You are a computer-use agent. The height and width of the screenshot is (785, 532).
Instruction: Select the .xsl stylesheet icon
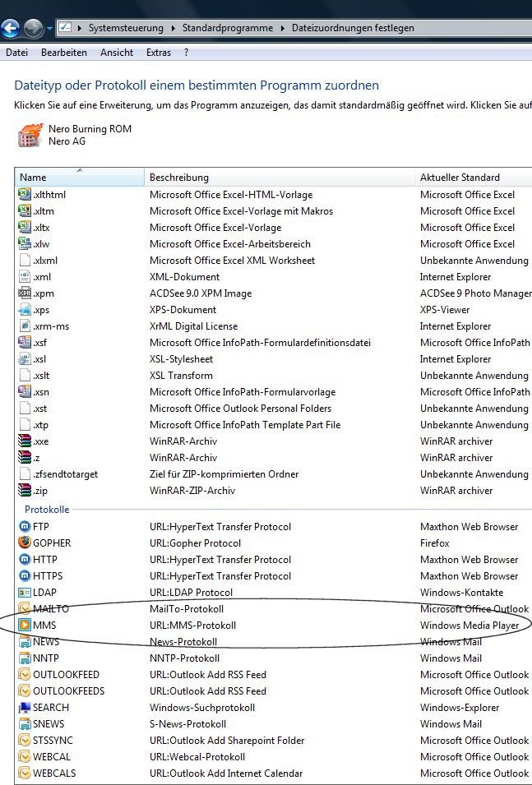[x=25, y=359]
